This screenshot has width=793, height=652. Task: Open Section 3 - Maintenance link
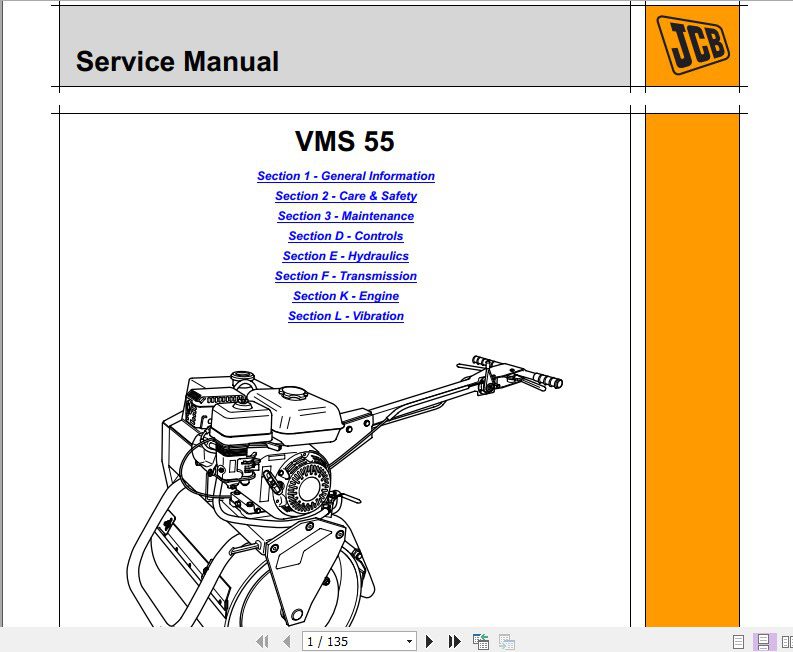(346, 216)
